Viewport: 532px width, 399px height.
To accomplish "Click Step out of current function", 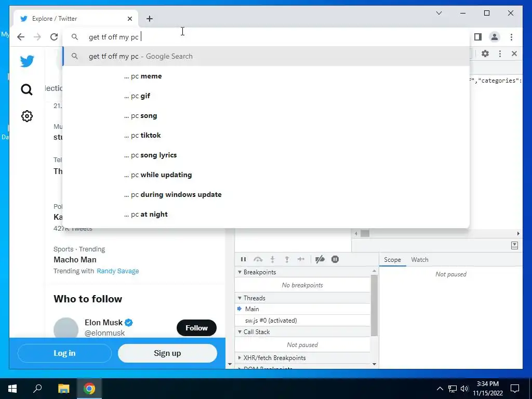I will [287, 260].
